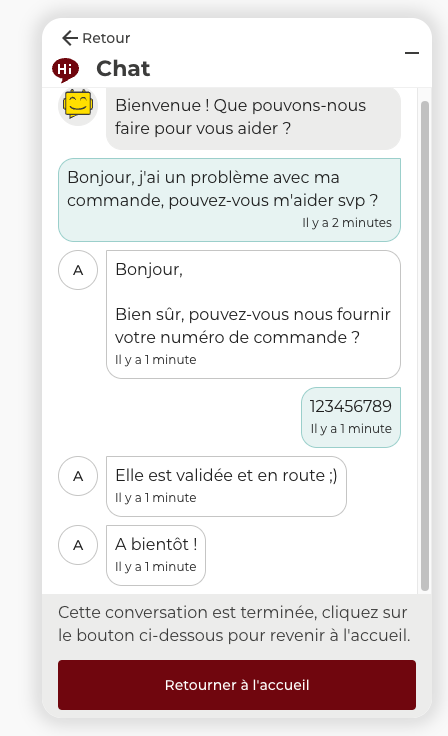Click the red Hi chat logo
This screenshot has width=448, height=736.
[65, 70]
